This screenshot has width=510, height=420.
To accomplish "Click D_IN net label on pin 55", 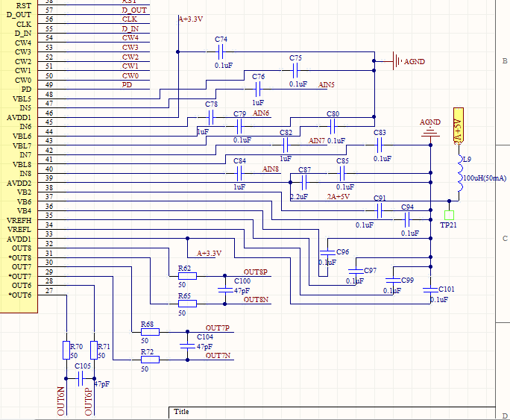I will pos(130,29).
